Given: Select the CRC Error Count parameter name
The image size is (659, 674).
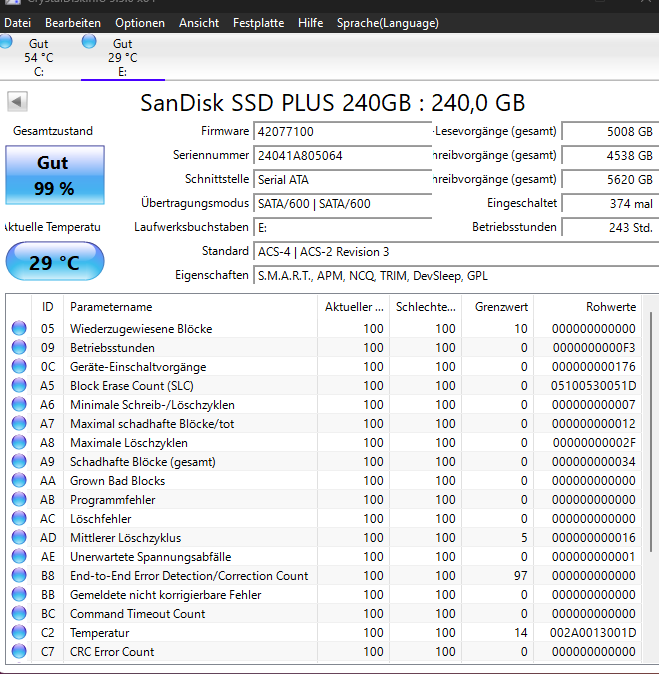Looking at the screenshot, I should click(112, 652).
